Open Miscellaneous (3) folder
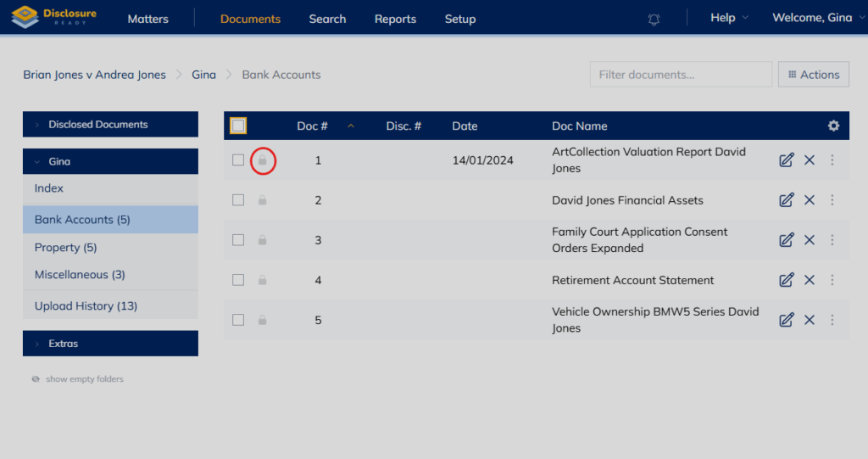Screen dimensions: 868x459 110,274
